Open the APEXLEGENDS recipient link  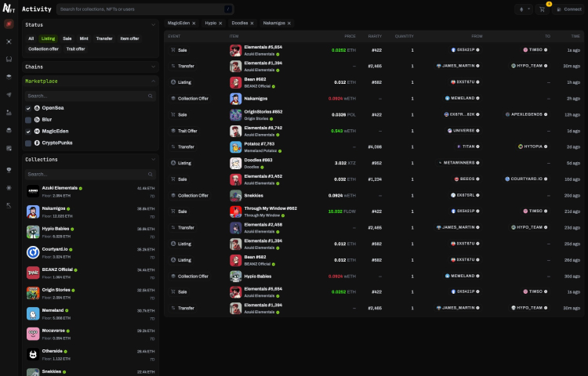(527, 114)
